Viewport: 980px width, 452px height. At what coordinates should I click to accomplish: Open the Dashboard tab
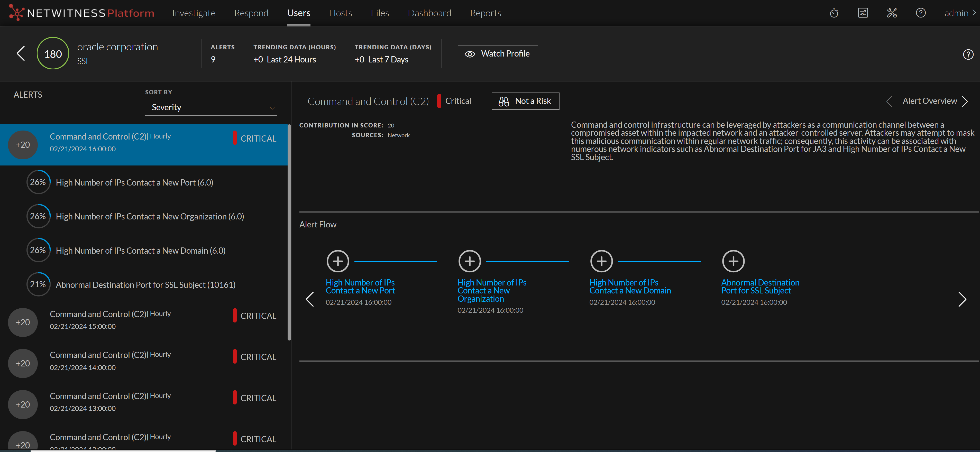point(429,13)
